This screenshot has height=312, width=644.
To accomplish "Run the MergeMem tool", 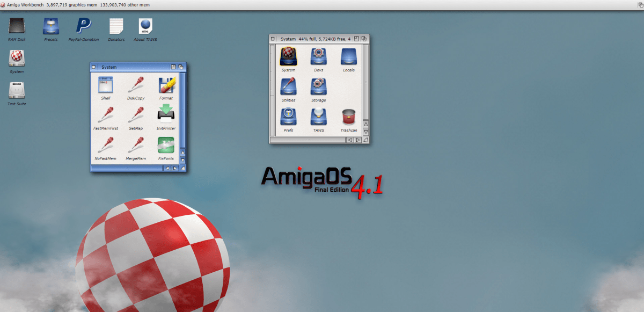I will (136, 146).
